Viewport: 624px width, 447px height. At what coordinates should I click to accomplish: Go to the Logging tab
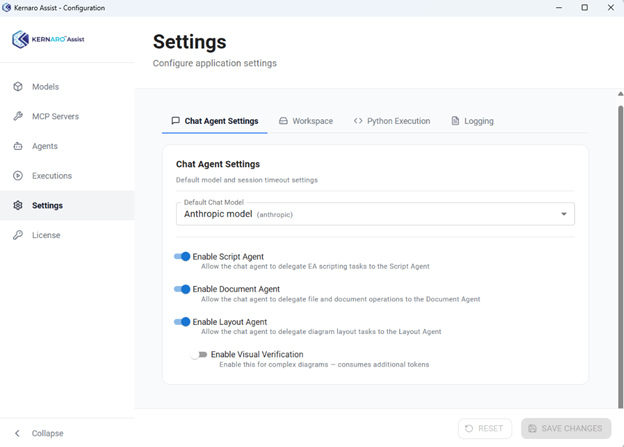click(472, 121)
